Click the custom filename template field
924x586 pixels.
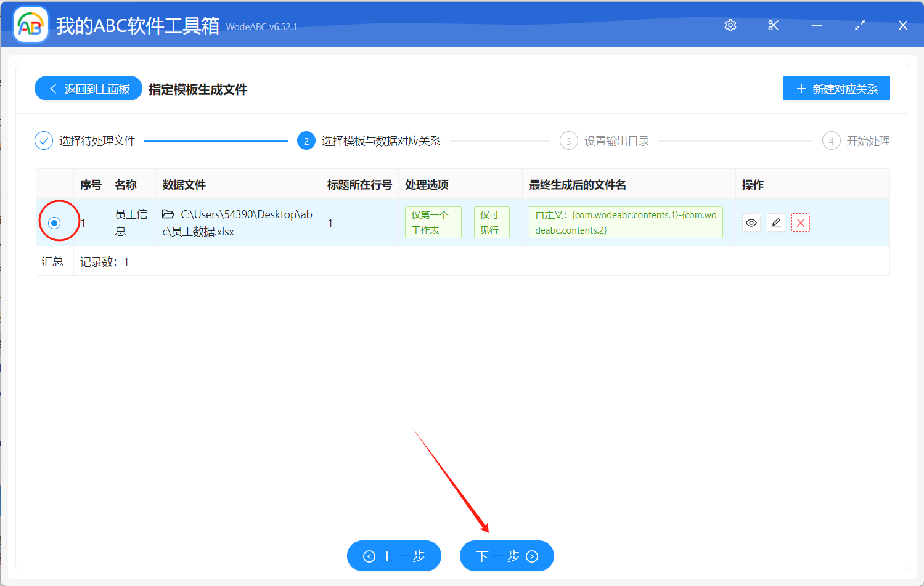tap(625, 222)
